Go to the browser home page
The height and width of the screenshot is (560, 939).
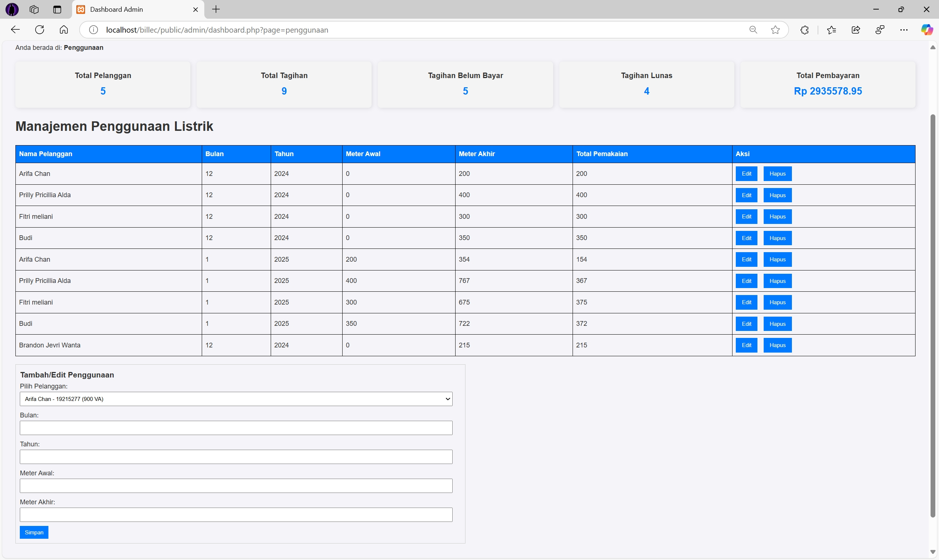pos(64,30)
